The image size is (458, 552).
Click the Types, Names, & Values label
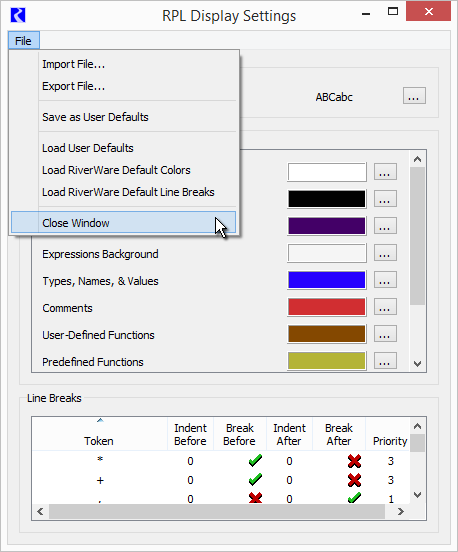[x=100, y=281]
